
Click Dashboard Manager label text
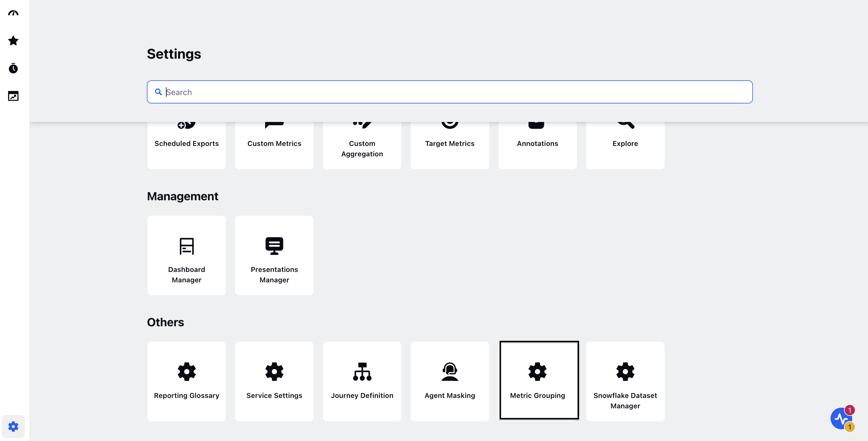[187, 275]
